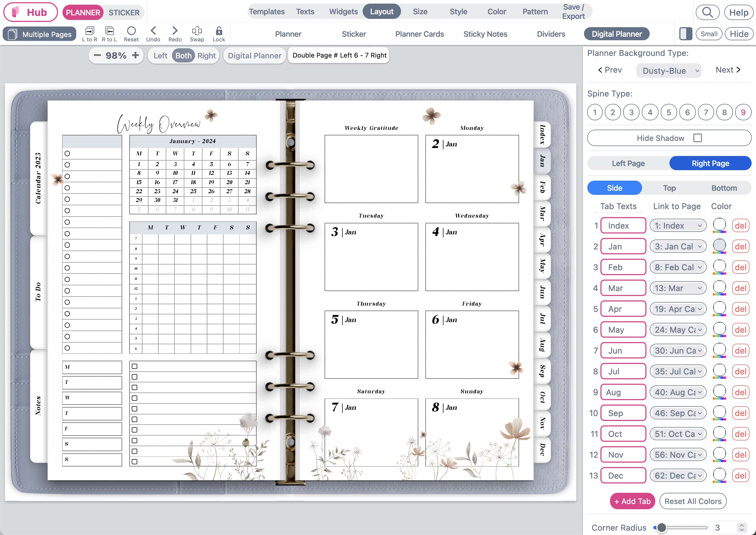
Task: Click the Redo arrow icon
Action: point(175,31)
